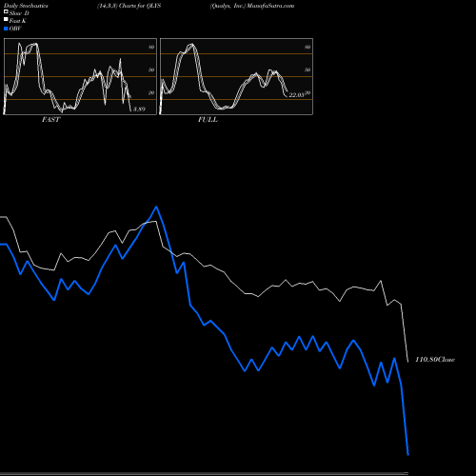This screenshot has height=476, width=476.
Task: Select the '(14,3,3) Charts for QLYS' text
Action: (129, 6)
